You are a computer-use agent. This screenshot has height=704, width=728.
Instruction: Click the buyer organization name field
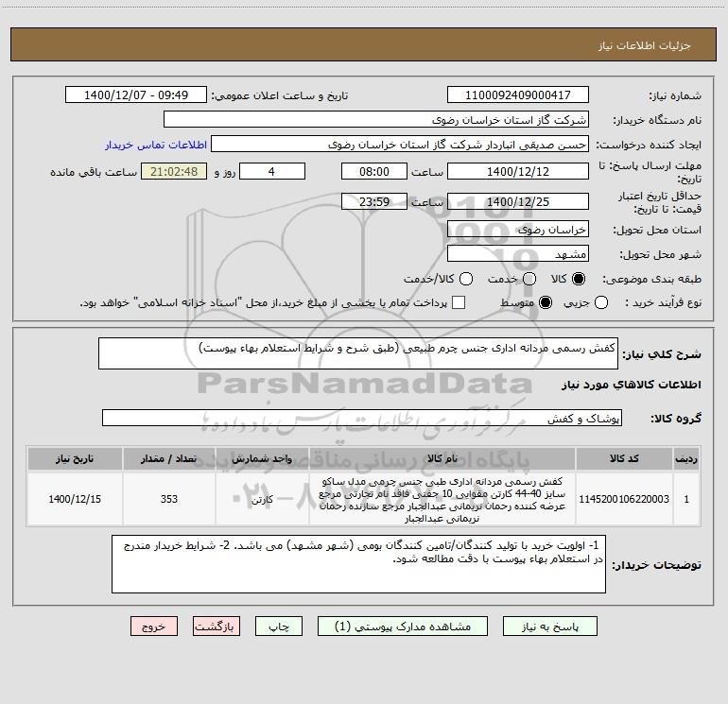click(376, 119)
